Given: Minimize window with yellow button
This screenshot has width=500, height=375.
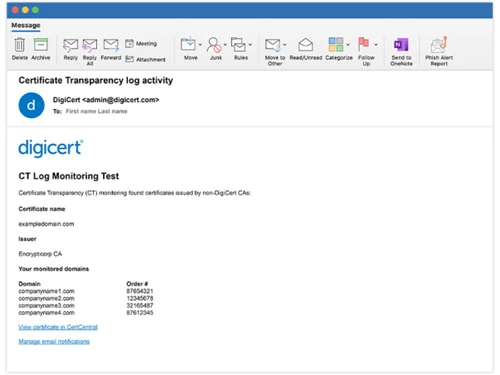Looking at the screenshot, I should 25,10.
